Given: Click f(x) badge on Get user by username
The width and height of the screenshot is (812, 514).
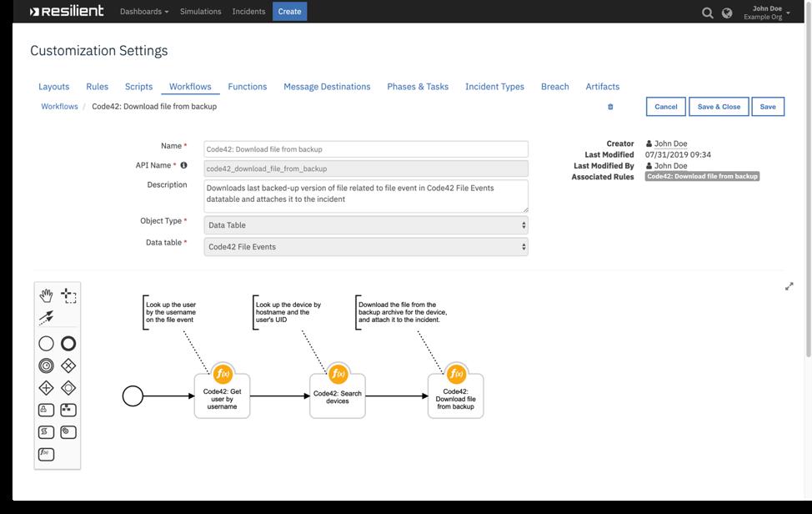Looking at the screenshot, I should coord(223,373).
